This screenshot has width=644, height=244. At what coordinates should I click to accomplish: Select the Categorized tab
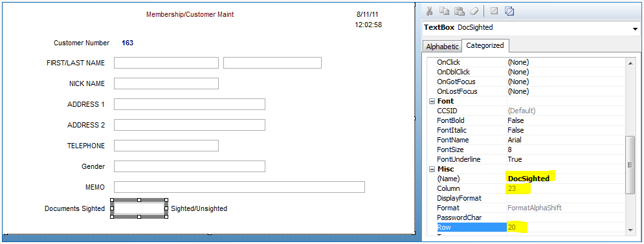pyautogui.click(x=485, y=45)
